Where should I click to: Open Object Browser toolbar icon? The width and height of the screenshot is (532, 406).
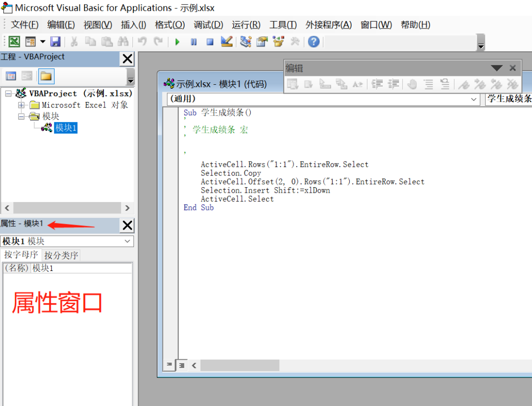click(x=278, y=42)
